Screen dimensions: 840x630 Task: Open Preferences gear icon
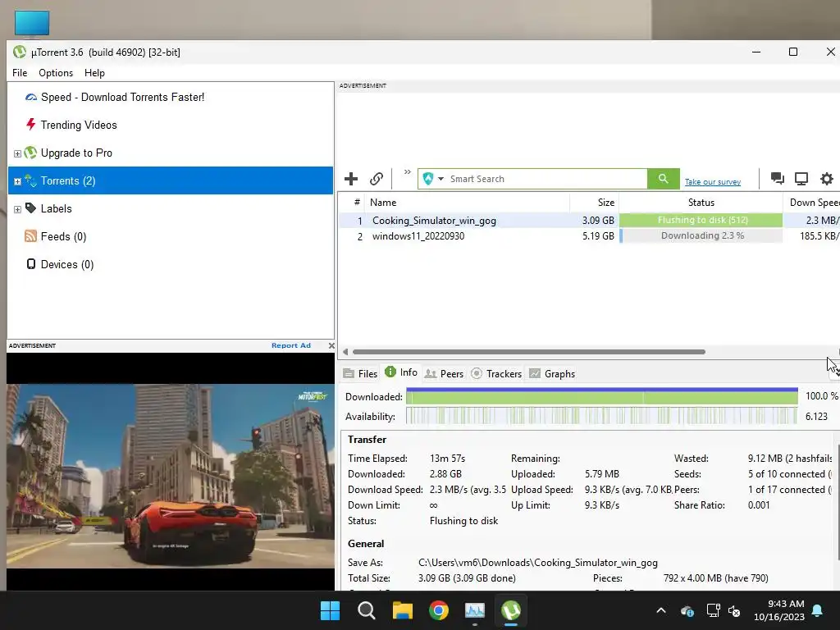pos(827,178)
